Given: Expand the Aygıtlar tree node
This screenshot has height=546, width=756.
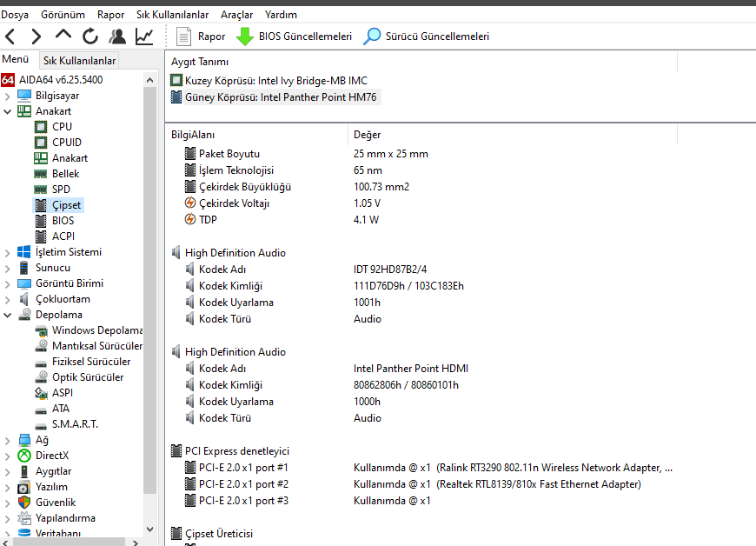Looking at the screenshot, I should click(x=7, y=472).
